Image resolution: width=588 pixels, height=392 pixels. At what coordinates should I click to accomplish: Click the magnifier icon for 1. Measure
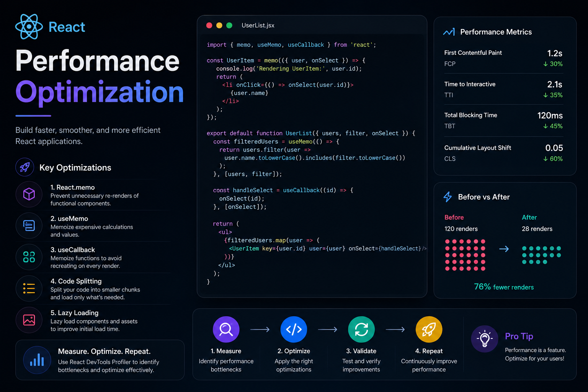(226, 329)
